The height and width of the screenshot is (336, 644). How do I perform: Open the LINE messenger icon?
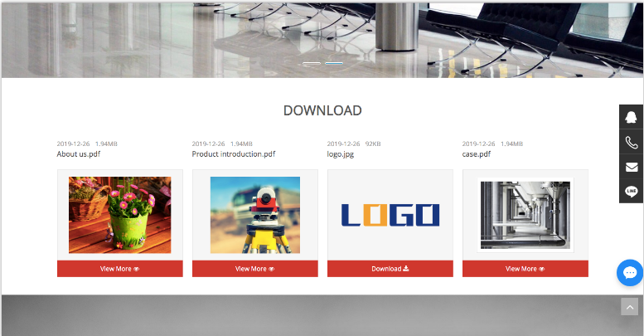(x=631, y=191)
